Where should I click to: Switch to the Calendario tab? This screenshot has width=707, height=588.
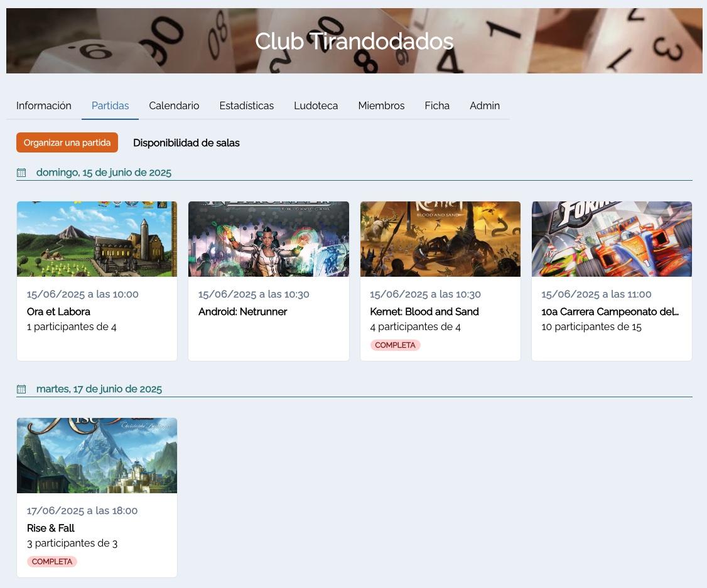(x=174, y=106)
